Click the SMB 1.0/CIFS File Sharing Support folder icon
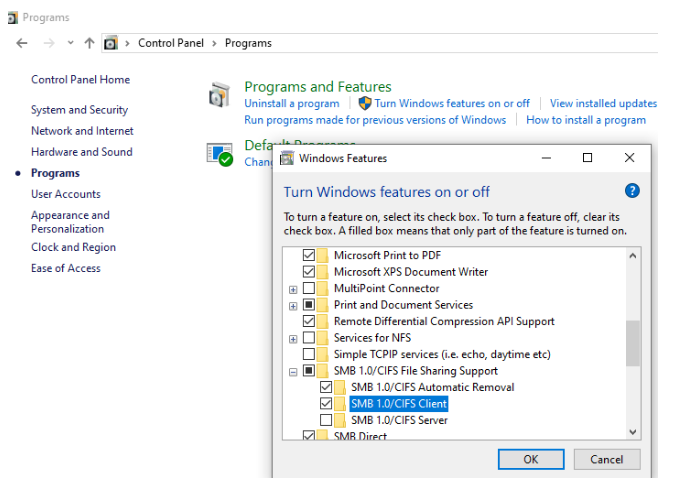 click(x=322, y=371)
